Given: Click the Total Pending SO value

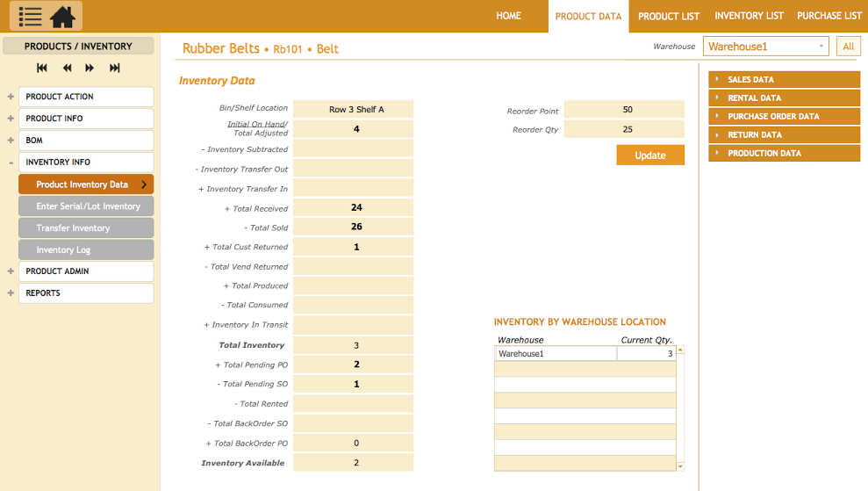Looking at the screenshot, I should coord(353,384).
